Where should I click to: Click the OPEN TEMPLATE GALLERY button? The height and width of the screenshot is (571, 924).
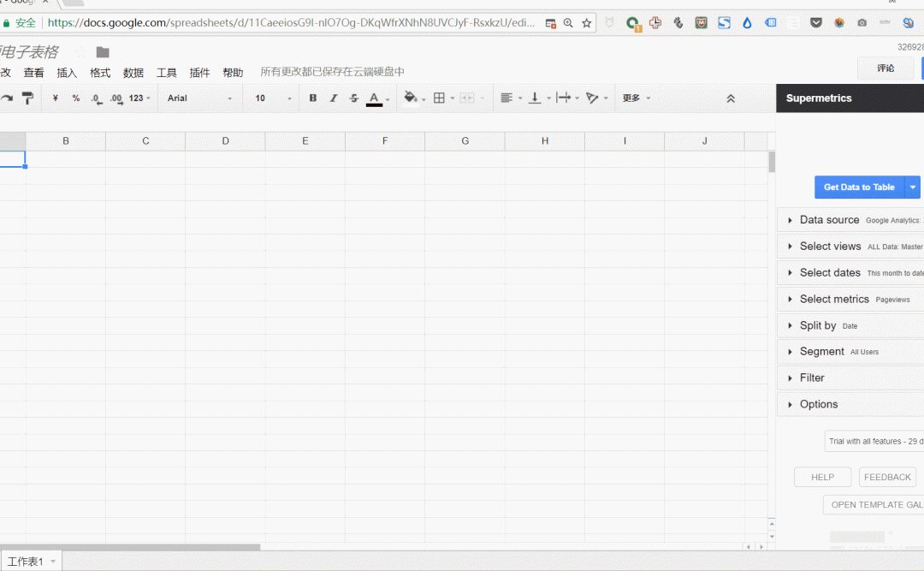click(874, 504)
